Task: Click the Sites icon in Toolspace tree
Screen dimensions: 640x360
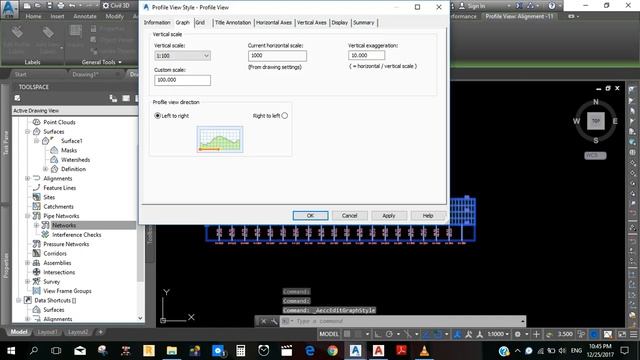Action: (x=36, y=197)
